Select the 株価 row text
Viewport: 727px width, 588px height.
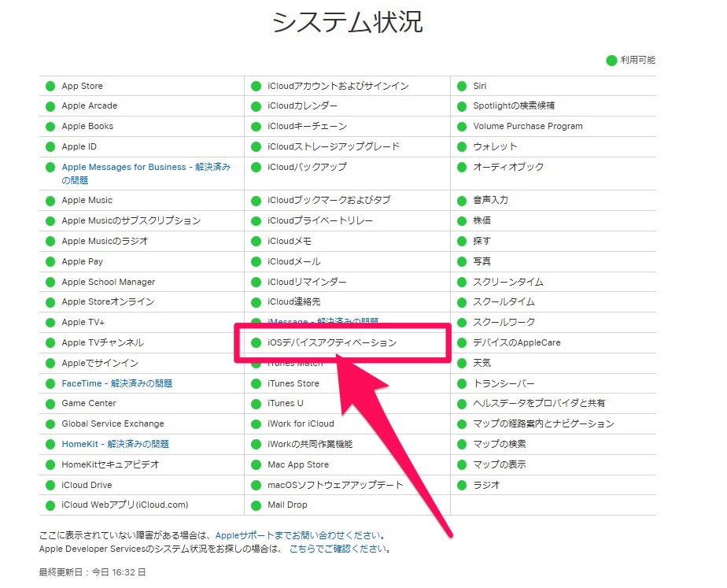[482, 220]
